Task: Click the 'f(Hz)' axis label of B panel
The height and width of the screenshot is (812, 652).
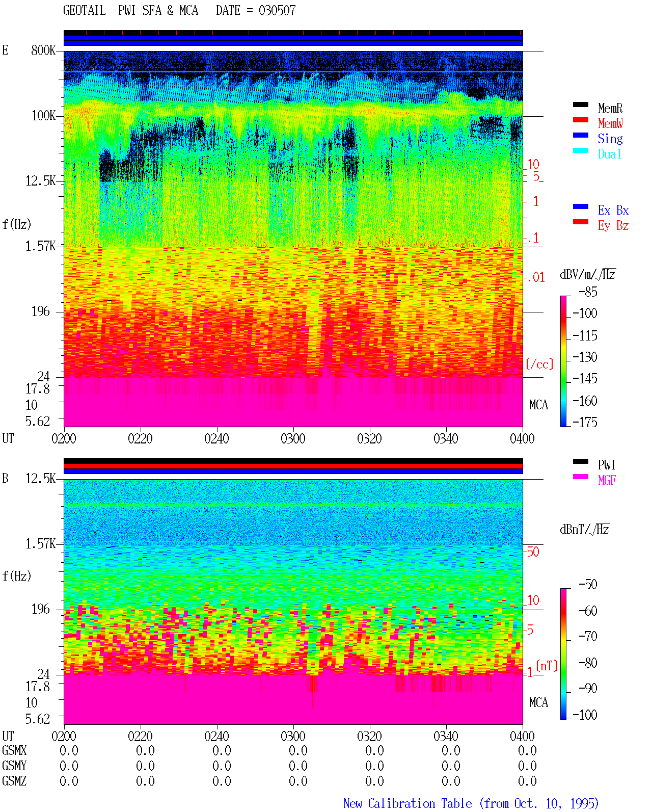Action: tap(17, 576)
